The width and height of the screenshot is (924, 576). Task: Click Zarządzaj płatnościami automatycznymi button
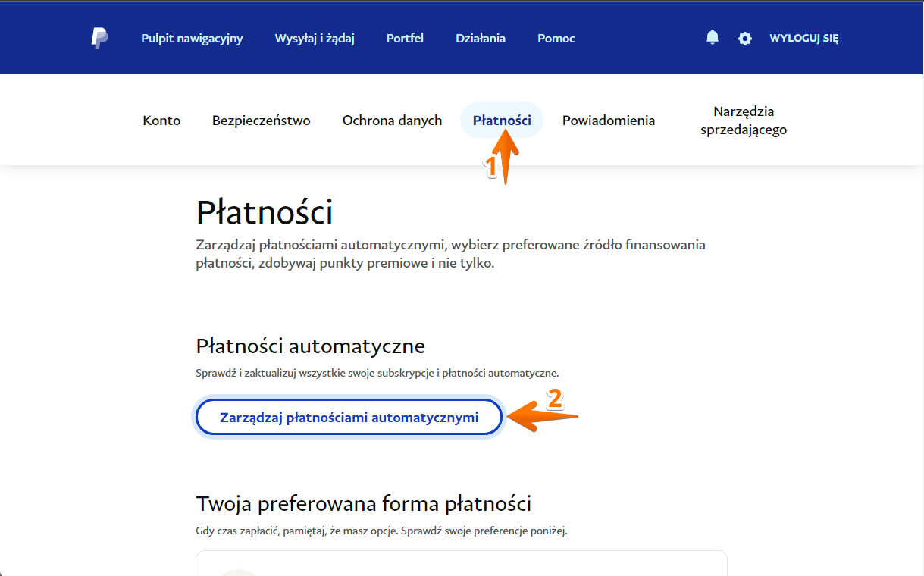coord(349,417)
